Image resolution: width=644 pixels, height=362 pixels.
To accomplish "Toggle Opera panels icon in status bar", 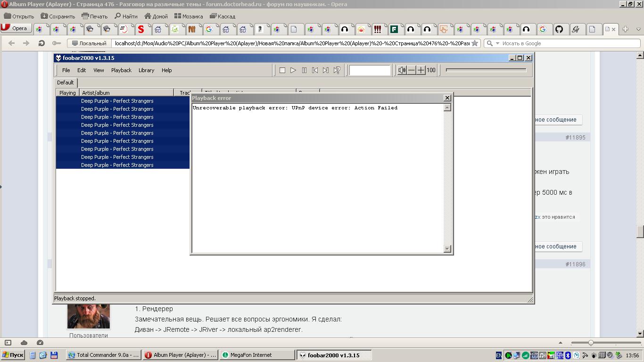I will [8, 343].
